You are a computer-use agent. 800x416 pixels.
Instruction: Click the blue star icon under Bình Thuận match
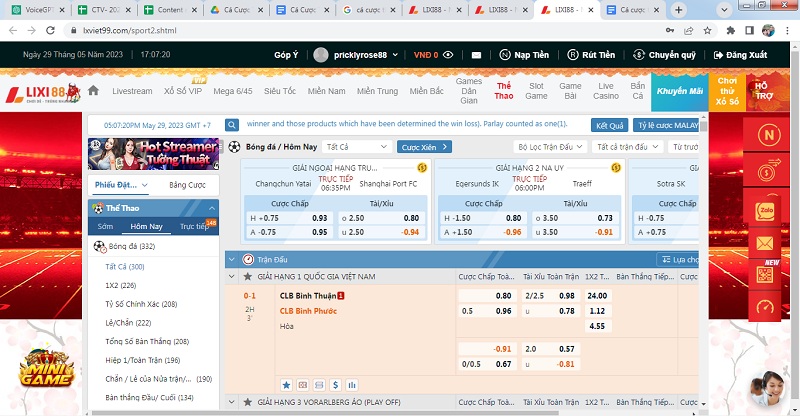(286, 385)
